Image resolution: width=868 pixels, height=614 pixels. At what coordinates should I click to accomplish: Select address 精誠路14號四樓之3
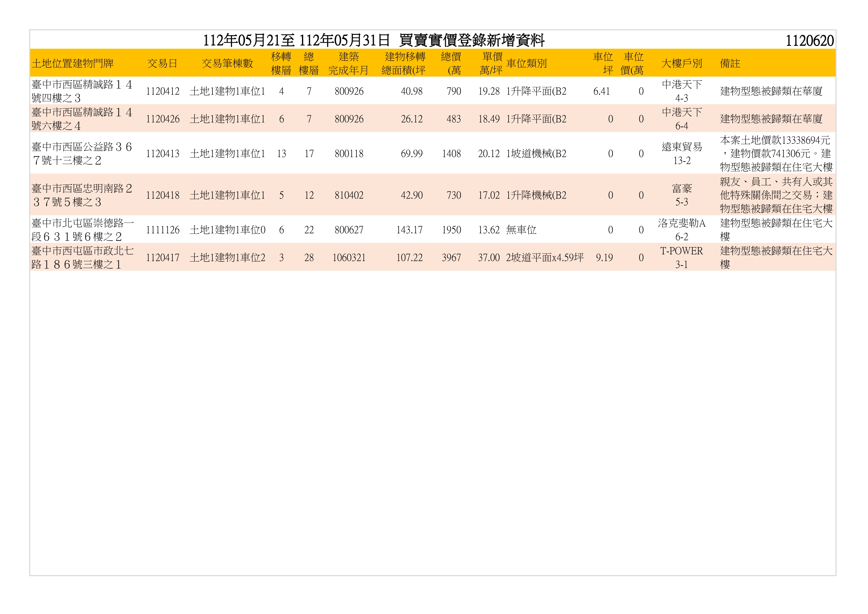(82, 91)
